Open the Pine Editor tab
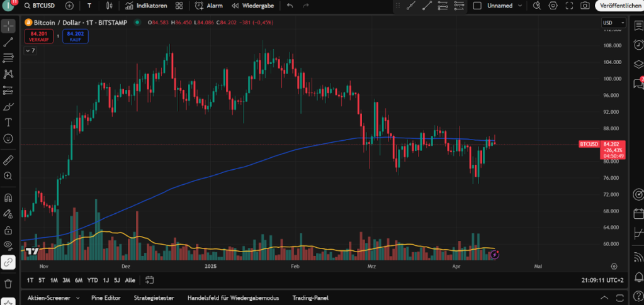The width and height of the screenshot is (644, 305). click(x=106, y=298)
